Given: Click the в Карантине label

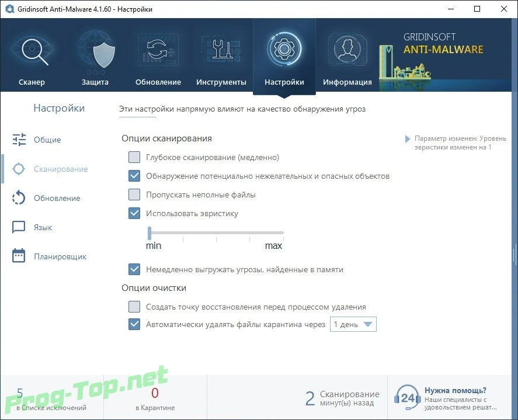Looking at the screenshot, I should pos(155,408).
